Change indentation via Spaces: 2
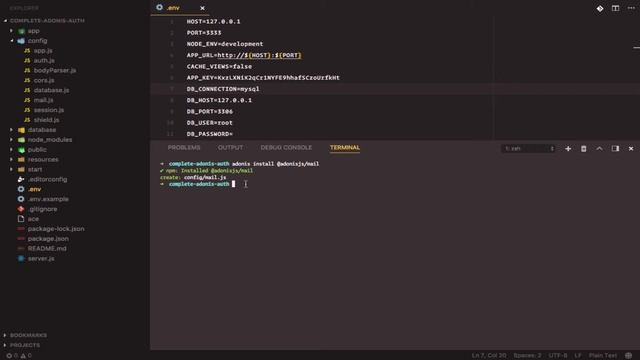 click(x=527, y=356)
